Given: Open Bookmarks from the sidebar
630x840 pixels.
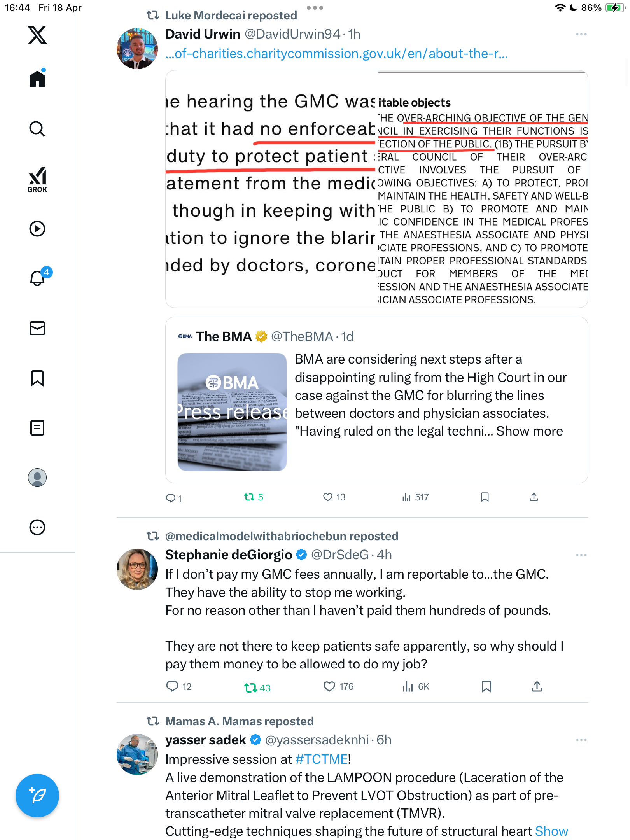Looking at the screenshot, I should click(x=37, y=378).
